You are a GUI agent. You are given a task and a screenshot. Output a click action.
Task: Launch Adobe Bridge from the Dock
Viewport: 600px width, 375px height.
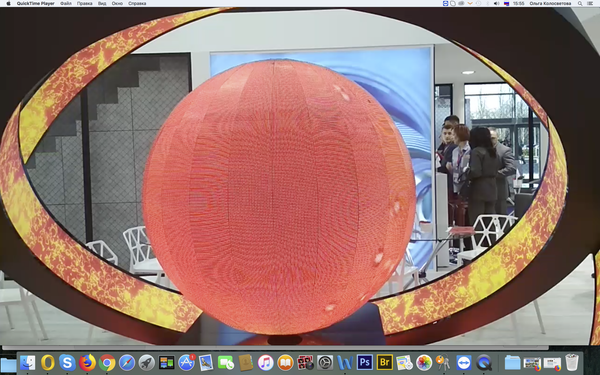[x=385, y=362]
